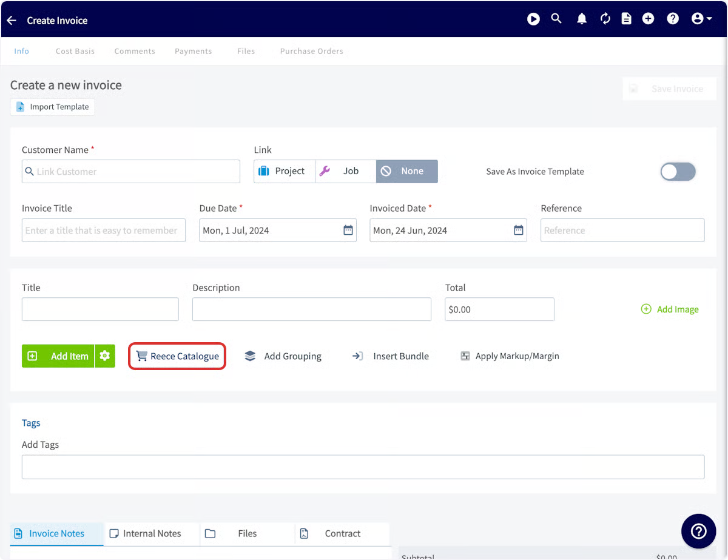This screenshot has height=560, width=728.
Task: Open the Contract tab
Action: [x=342, y=534]
